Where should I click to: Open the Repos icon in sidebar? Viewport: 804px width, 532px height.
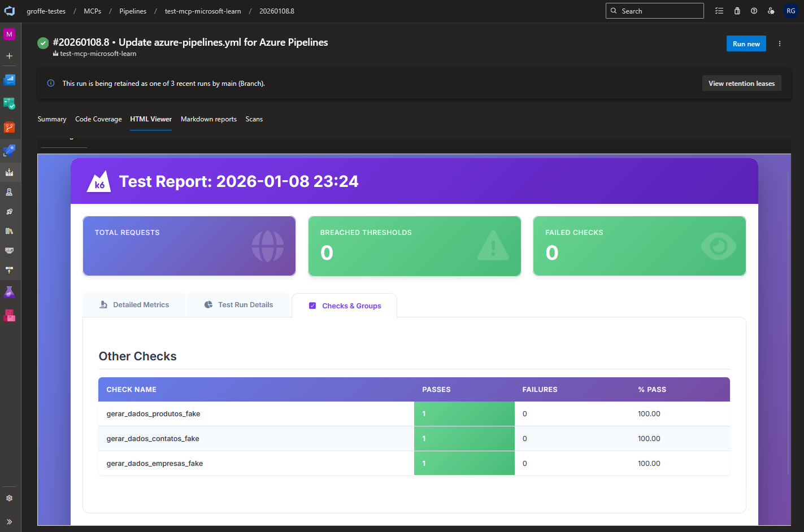[x=9, y=128]
